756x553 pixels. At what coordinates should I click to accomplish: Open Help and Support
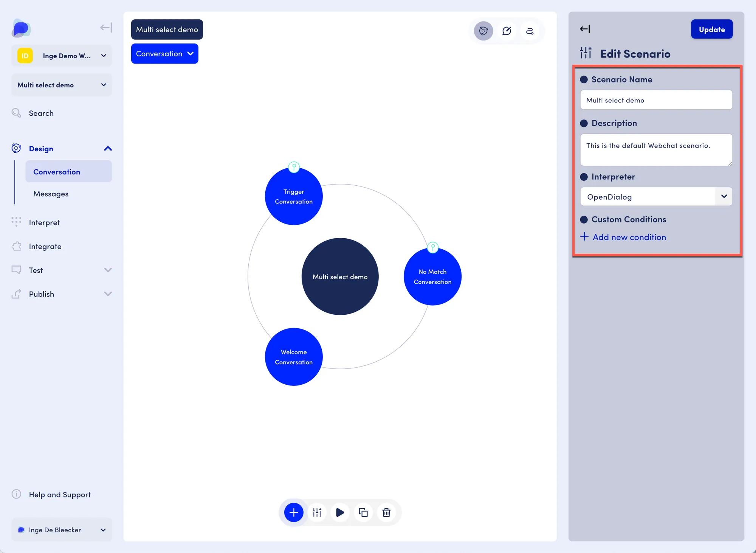(x=60, y=494)
